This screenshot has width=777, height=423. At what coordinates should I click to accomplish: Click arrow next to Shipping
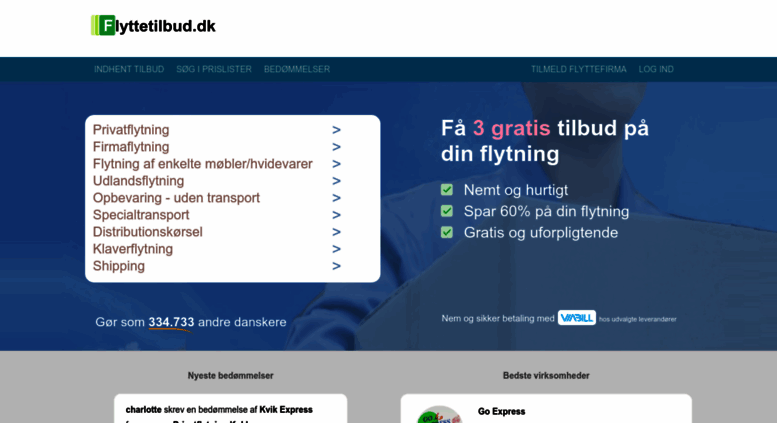click(x=336, y=266)
